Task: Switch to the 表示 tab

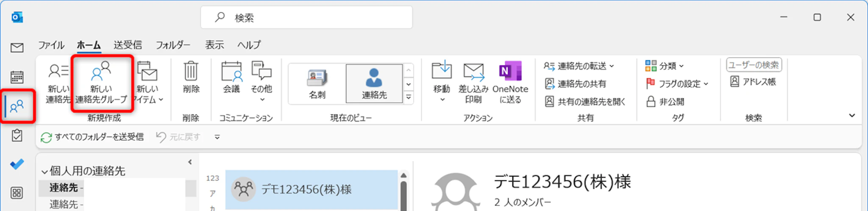Action: pyautogui.click(x=214, y=45)
